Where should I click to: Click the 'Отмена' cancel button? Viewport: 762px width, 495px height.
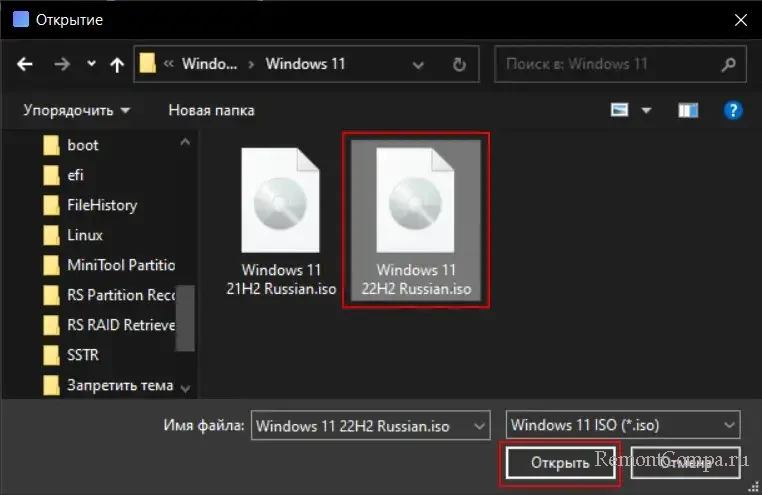(685, 463)
